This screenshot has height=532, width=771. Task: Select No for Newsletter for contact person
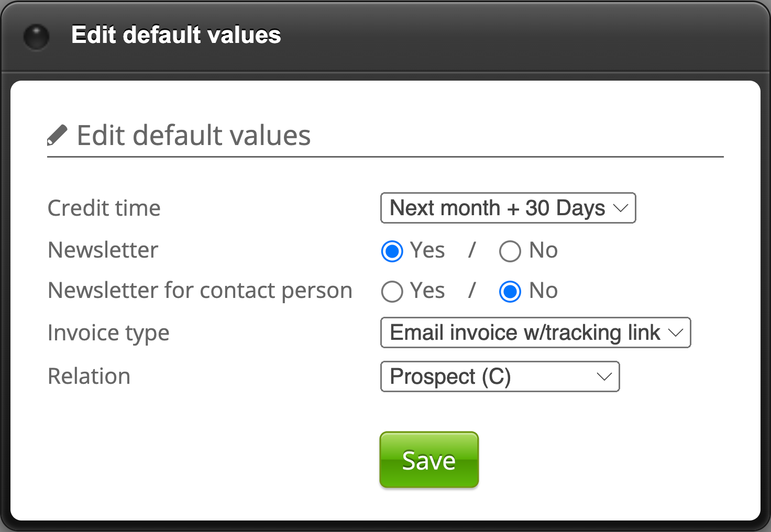[510, 292]
